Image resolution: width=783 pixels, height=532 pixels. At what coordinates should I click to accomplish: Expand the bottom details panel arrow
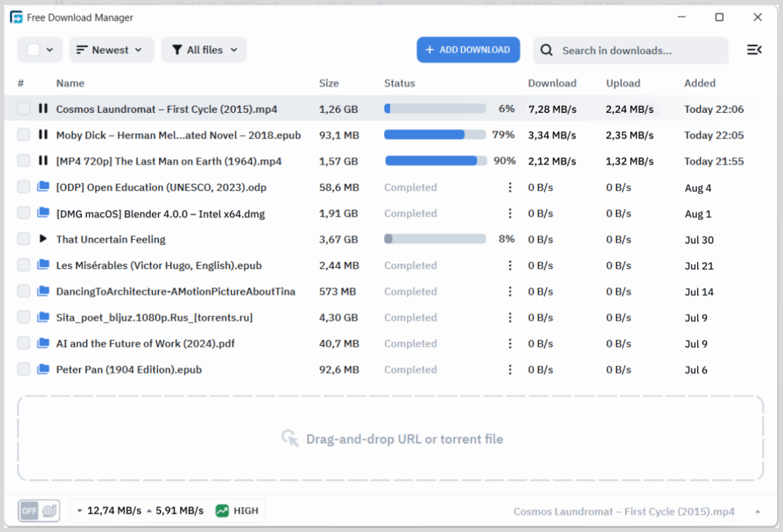pyautogui.click(x=757, y=511)
